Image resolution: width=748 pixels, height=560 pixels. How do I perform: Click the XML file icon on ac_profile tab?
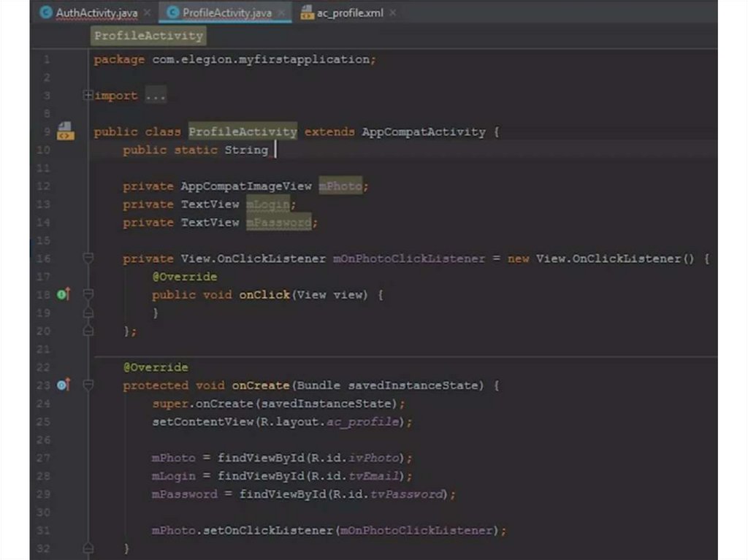coord(307,12)
